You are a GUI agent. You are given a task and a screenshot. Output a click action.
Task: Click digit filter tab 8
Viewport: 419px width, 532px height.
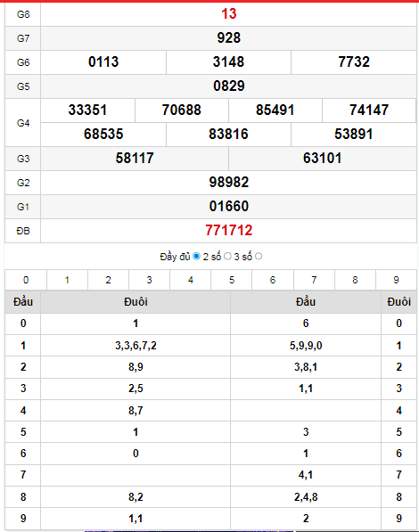pyautogui.click(x=355, y=280)
